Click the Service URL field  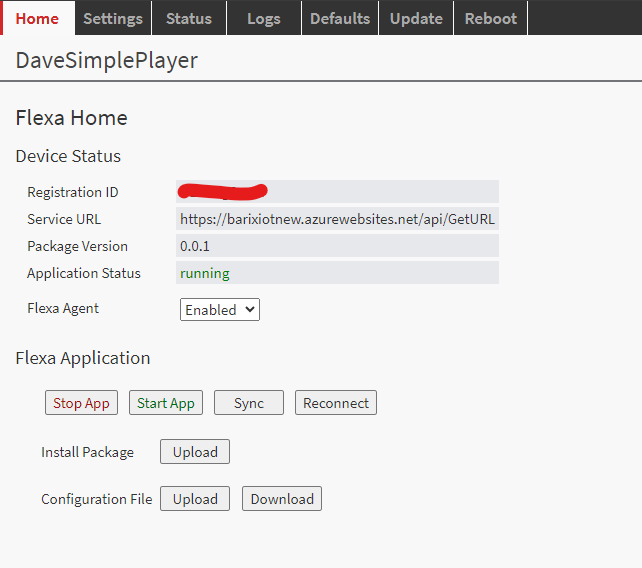[x=337, y=219]
